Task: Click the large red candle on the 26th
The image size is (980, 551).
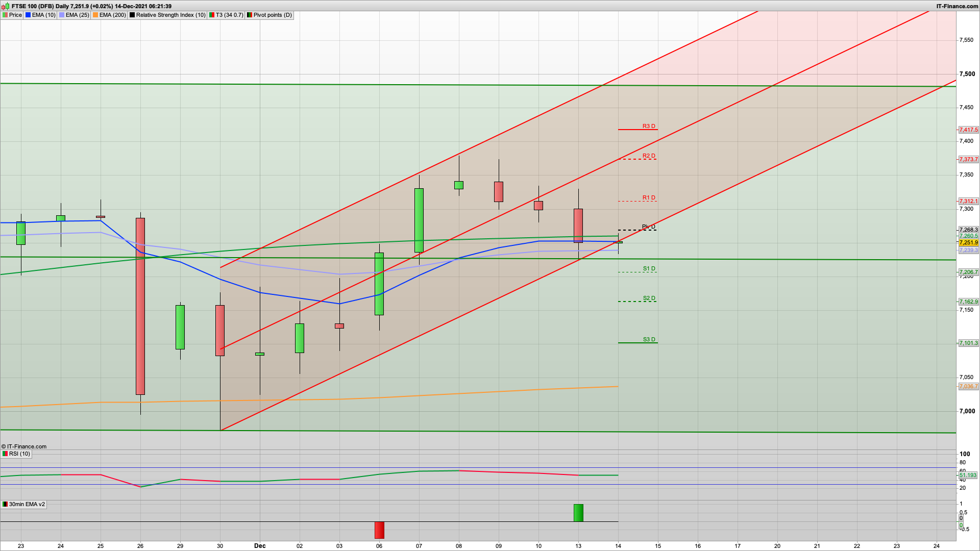Action: (x=140, y=306)
